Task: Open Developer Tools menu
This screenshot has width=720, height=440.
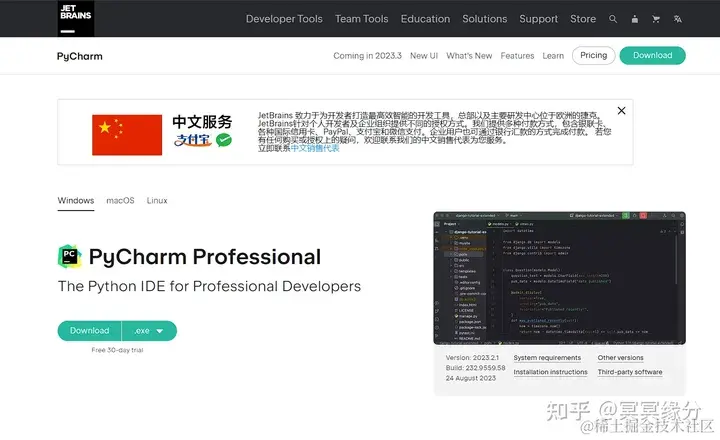Action: [284, 19]
